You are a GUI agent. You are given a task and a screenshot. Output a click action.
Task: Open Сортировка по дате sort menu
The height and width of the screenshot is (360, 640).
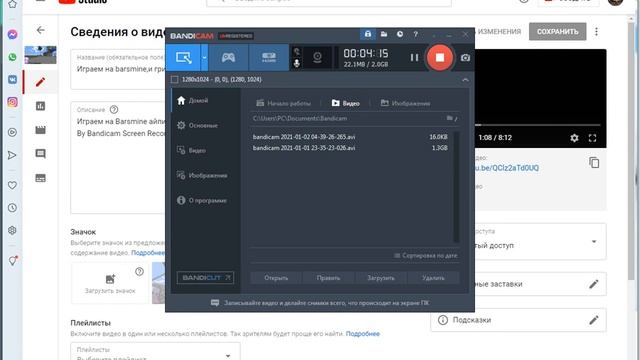click(426, 256)
